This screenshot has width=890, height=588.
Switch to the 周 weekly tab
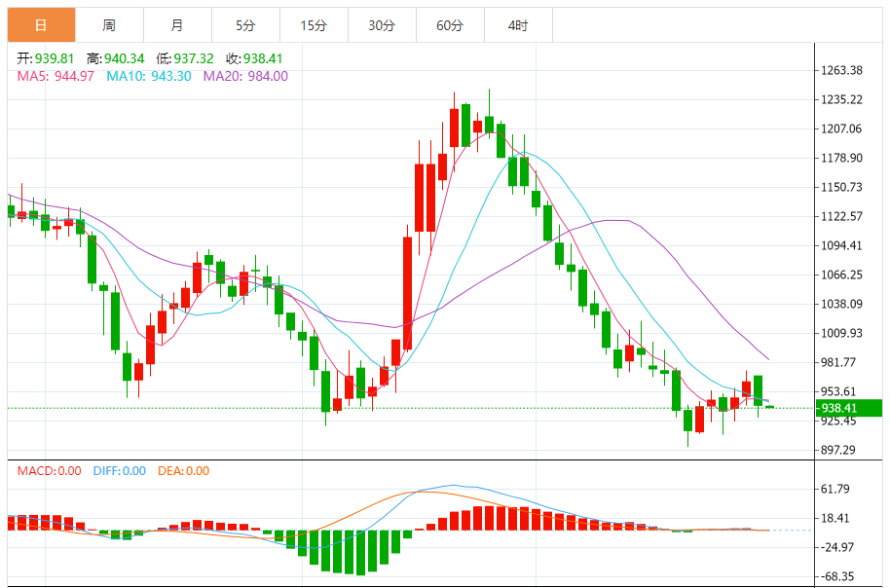pos(109,25)
